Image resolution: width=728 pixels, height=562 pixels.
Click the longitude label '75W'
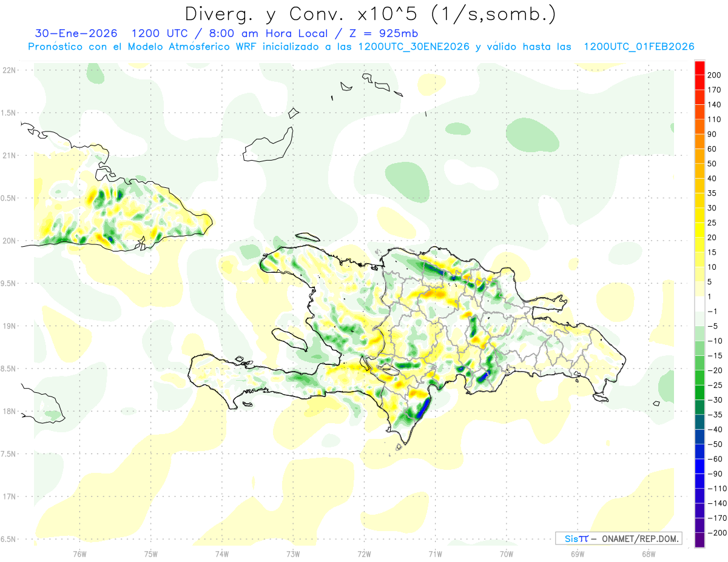(x=150, y=553)
